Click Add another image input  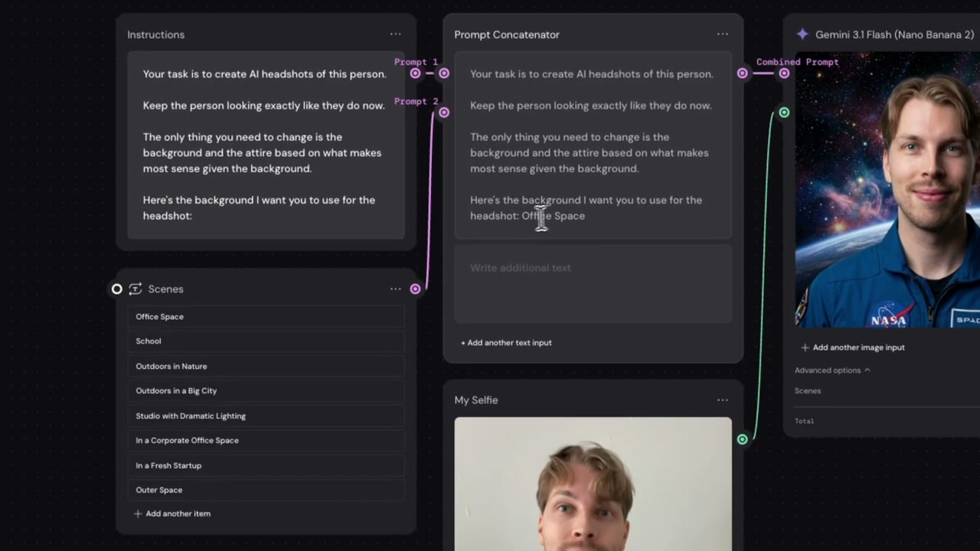(853, 347)
